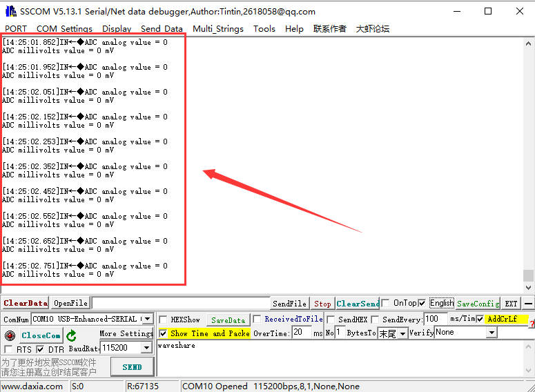Uncheck the DTR checkbox
The height and width of the screenshot is (392, 535).
[40, 349]
